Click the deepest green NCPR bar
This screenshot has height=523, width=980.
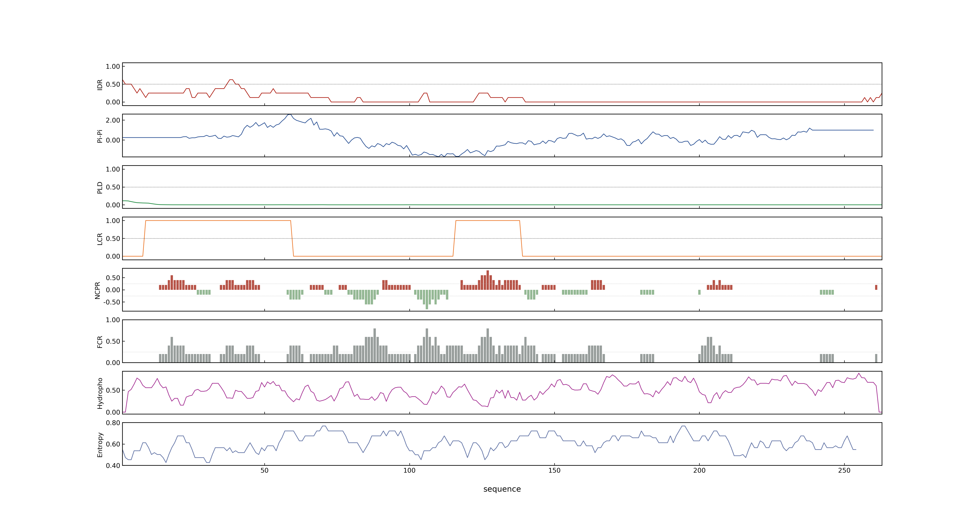[x=427, y=300]
